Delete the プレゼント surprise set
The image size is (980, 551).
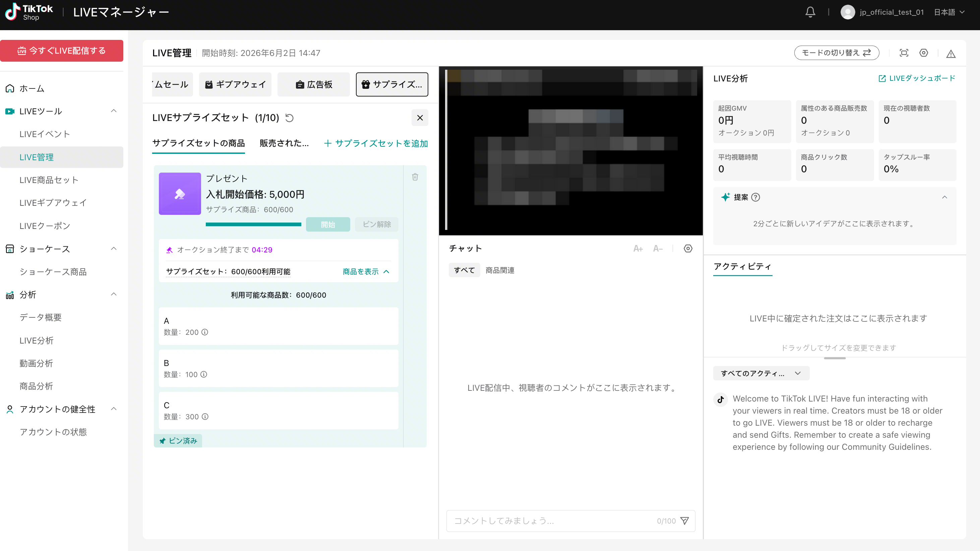[415, 177]
